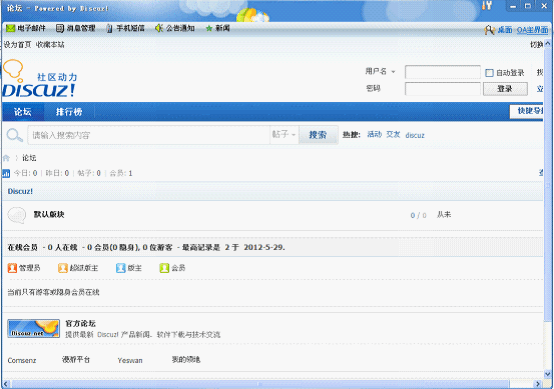Click Bookmark this site (收藏本站)
Screen dimensions: 554x389
50,45
